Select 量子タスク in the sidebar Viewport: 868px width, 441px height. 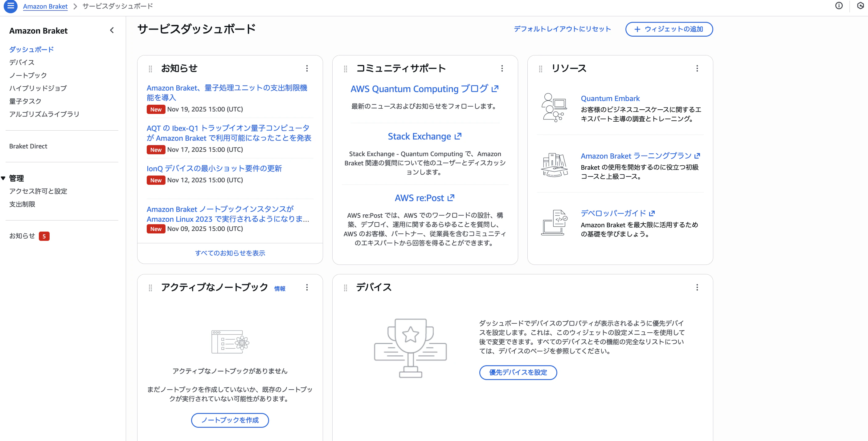(25, 101)
